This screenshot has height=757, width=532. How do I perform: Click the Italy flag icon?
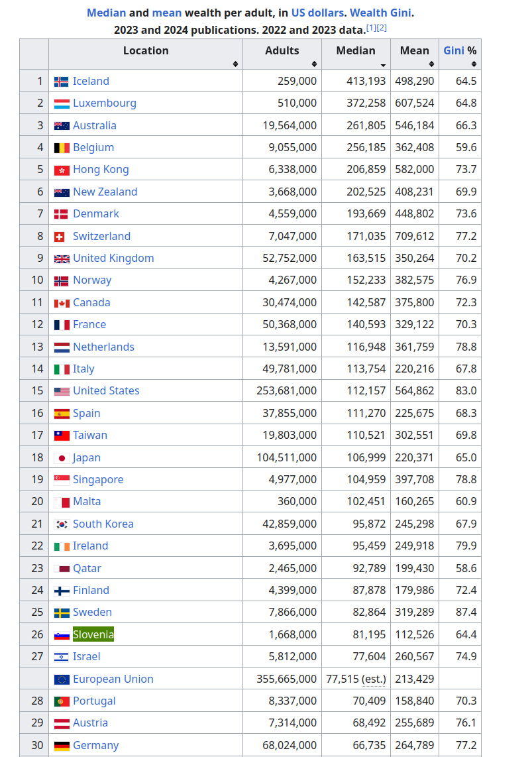pos(61,369)
